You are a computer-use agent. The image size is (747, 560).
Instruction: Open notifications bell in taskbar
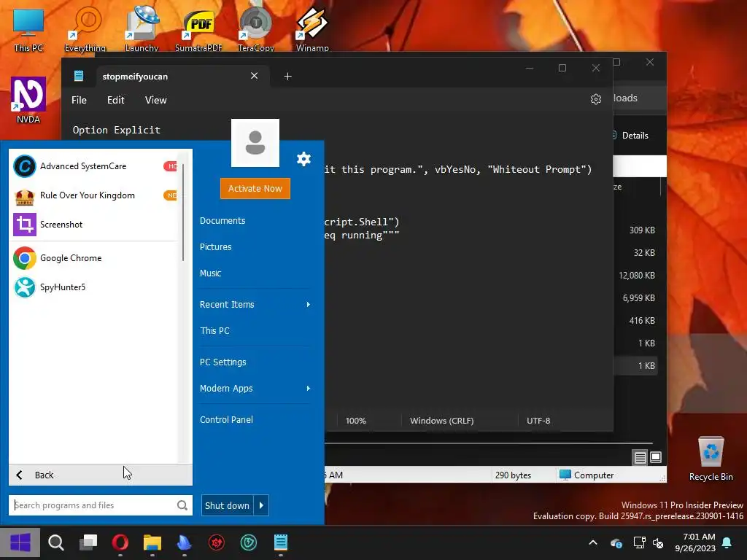[727, 542]
